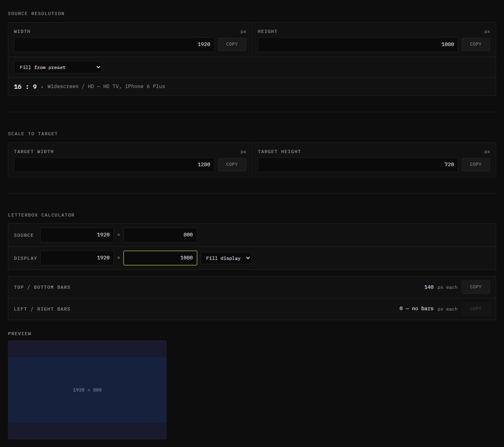
Task: Click the Preview label
Action: [19, 334]
